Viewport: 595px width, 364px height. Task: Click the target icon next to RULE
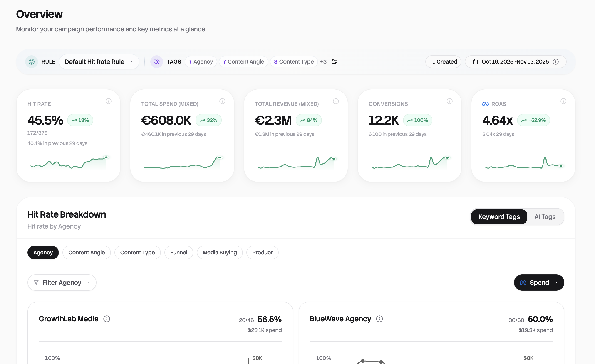(x=31, y=61)
